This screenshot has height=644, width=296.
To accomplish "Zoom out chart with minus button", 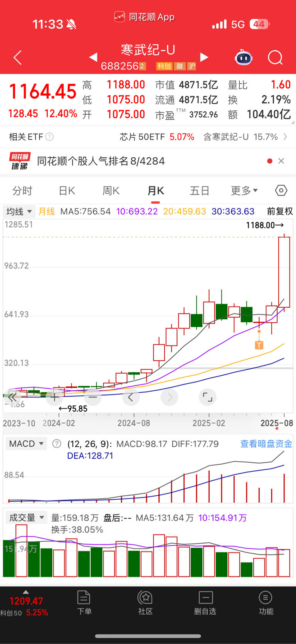I will 92,397.
